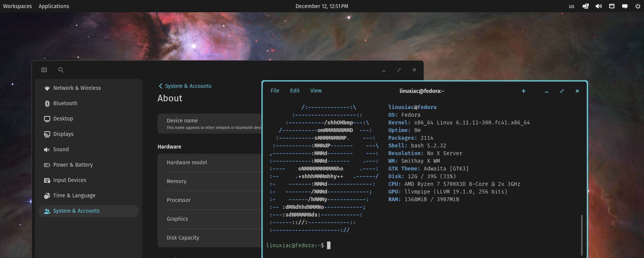Open volume control in top panel
The height and width of the screenshot is (258, 644).
[x=598, y=6]
